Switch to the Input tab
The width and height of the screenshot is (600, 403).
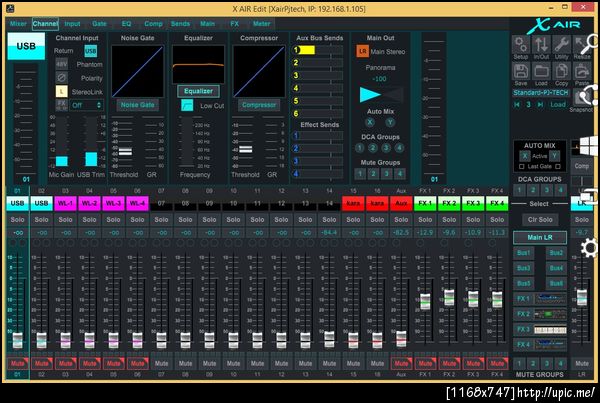click(x=72, y=24)
